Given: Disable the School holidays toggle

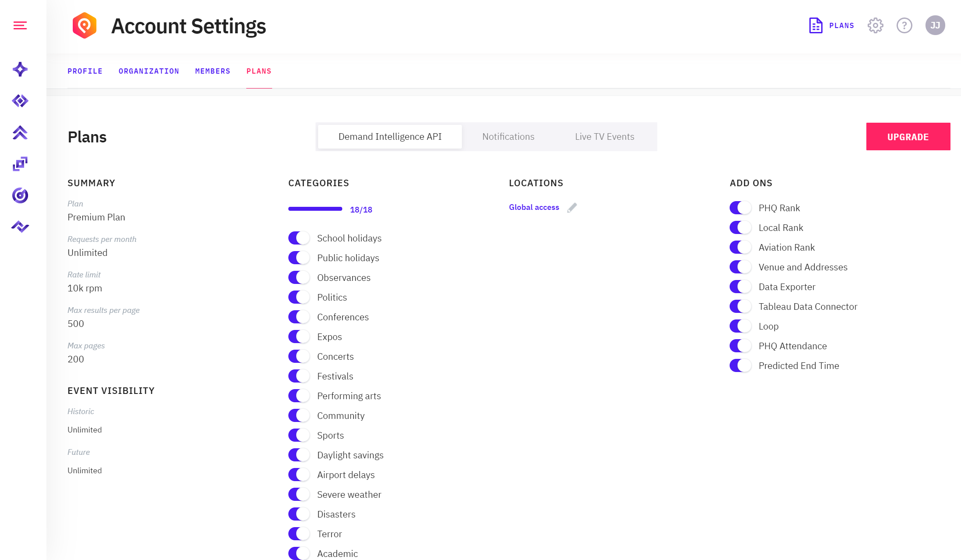Looking at the screenshot, I should [299, 238].
